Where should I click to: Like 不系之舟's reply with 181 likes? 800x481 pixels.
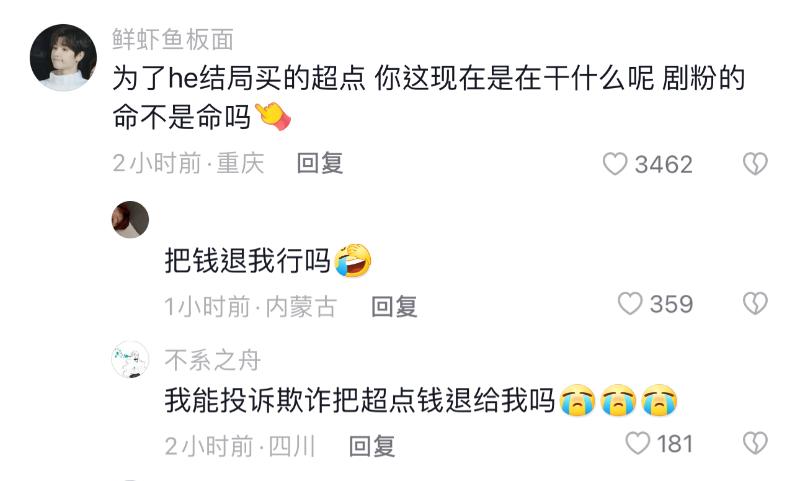tap(638, 443)
